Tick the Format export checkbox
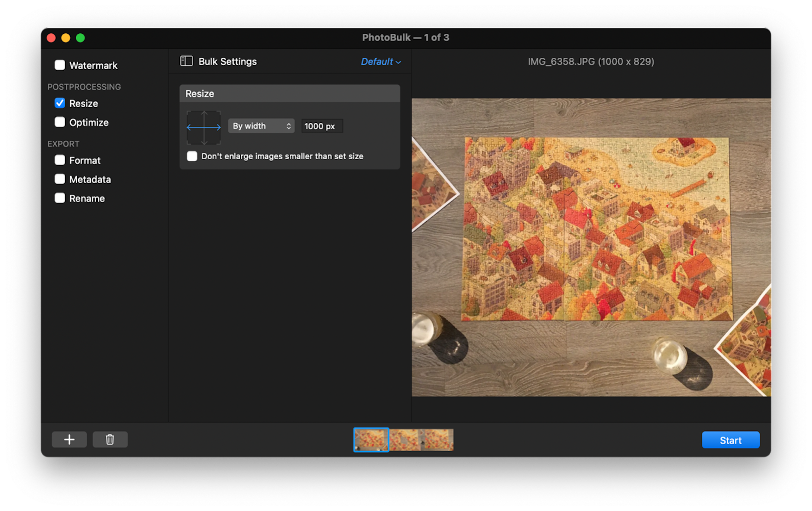The width and height of the screenshot is (812, 511). tap(60, 160)
